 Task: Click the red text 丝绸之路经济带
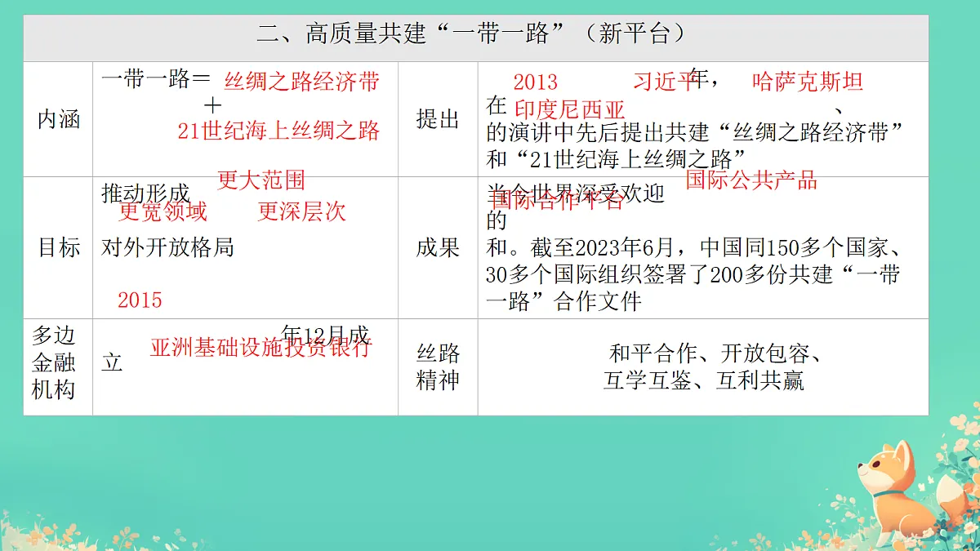[302, 82]
